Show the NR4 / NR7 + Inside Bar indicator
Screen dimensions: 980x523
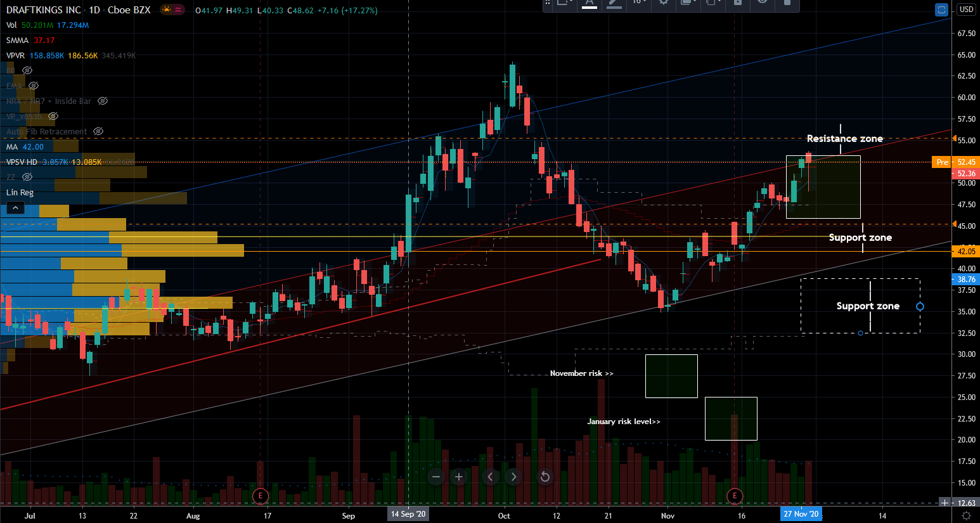(x=103, y=101)
